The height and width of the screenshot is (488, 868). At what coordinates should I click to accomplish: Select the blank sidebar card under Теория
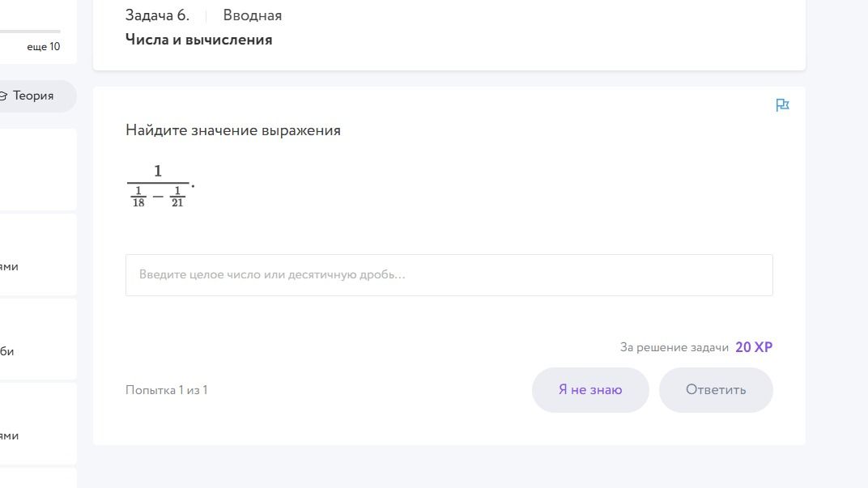pyautogui.click(x=38, y=169)
